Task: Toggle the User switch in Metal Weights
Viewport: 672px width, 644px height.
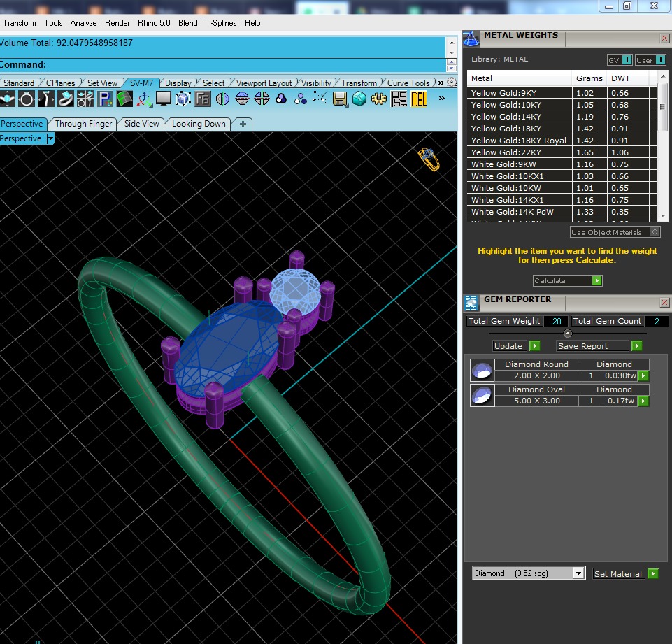Action: 650,60
